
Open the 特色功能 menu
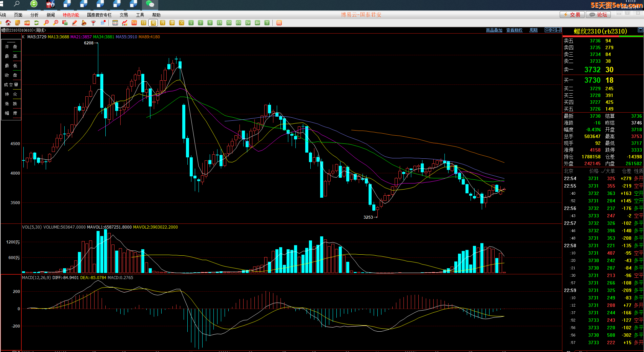(x=71, y=15)
